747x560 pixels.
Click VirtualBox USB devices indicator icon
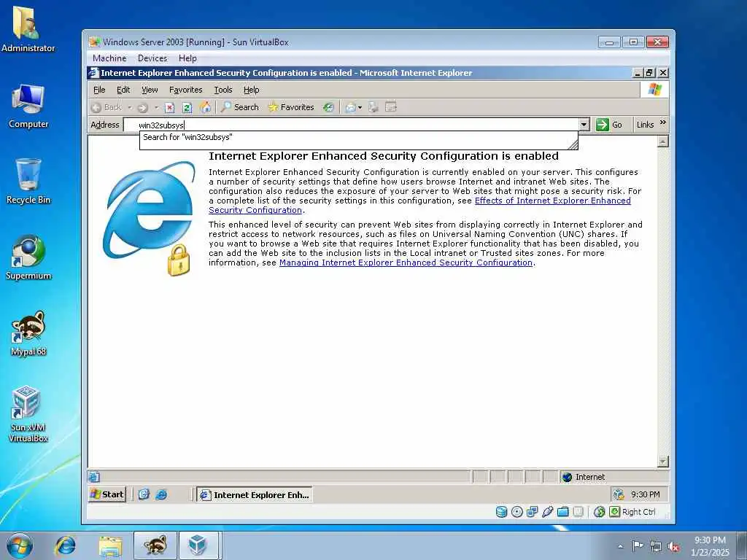pyautogui.click(x=547, y=512)
